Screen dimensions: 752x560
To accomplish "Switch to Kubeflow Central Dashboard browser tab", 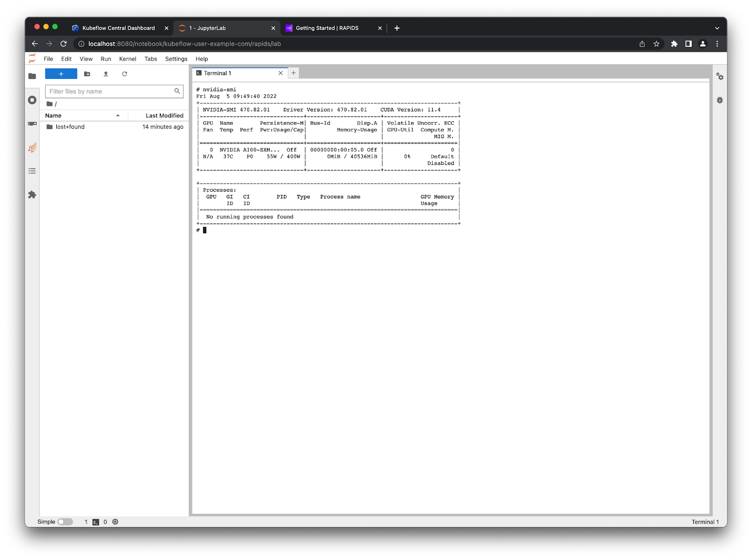I will pyautogui.click(x=118, y=28).
